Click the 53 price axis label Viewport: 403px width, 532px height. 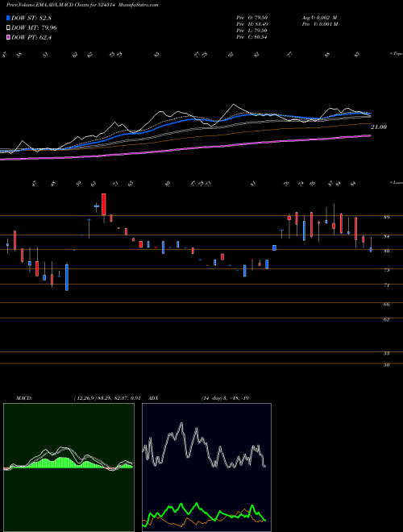[386, 353]
